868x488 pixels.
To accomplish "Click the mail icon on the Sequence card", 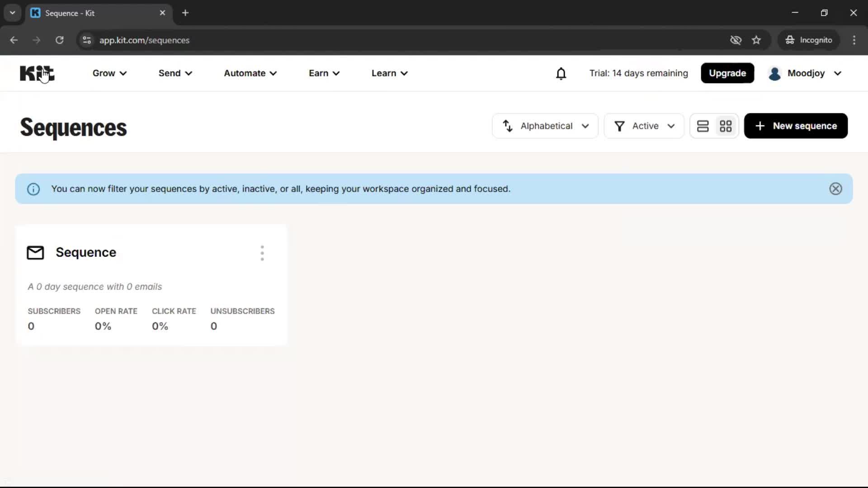I will tap(34, 253).
